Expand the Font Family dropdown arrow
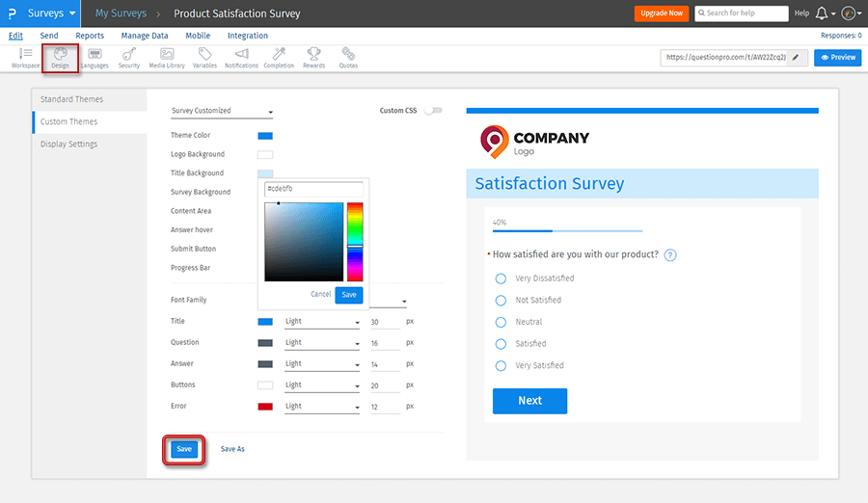The image size is (868, 503). (x=404, y=302)
